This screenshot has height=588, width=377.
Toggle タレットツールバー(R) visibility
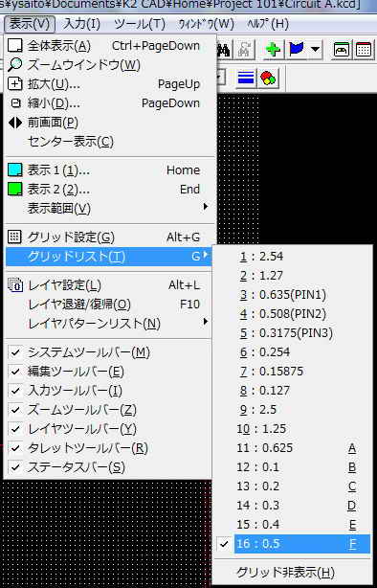point(109,448)
